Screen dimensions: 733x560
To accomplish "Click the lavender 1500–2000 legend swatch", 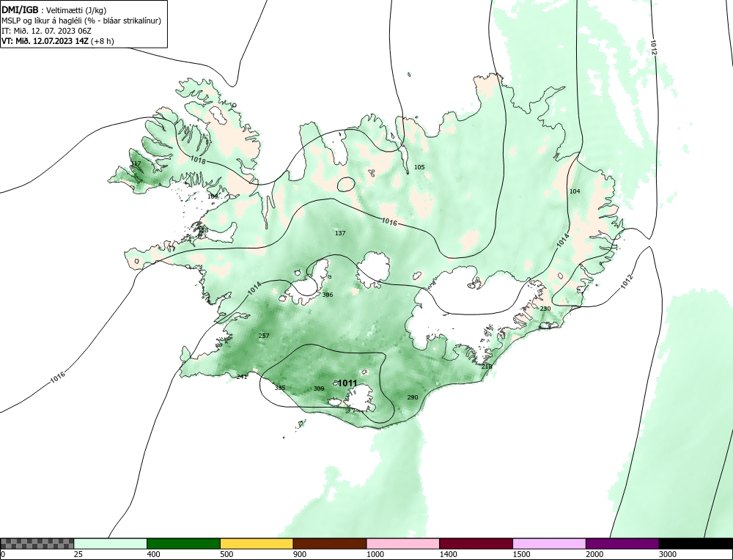I will (549, 543).
